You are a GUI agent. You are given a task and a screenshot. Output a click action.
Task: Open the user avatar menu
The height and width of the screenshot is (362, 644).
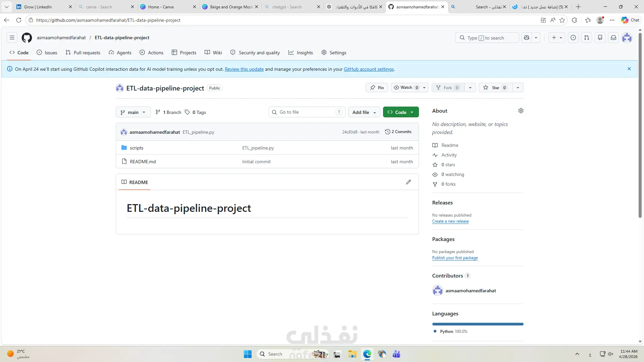627,38
